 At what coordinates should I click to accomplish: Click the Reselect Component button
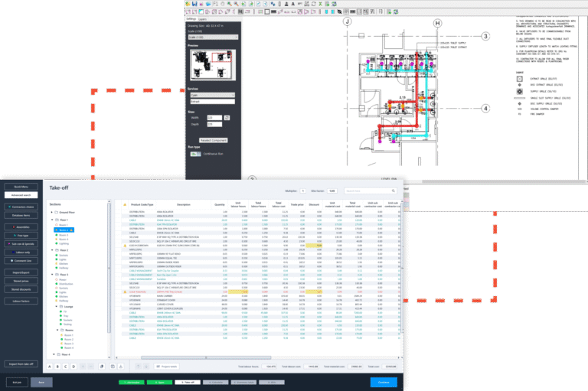214,140
